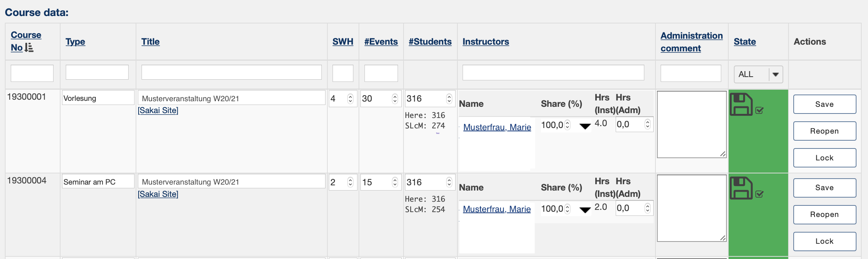Adjust the Hrs (Adm) stepper in first course
The image size is (868, 259).
(647, 124)
